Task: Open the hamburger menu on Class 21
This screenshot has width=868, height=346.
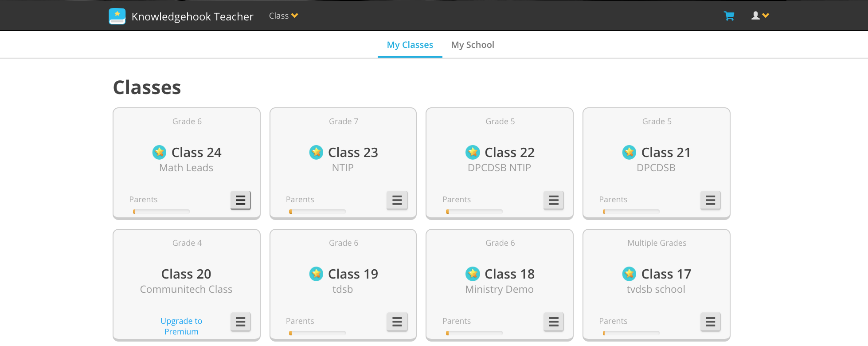Action: click(711, 200)
